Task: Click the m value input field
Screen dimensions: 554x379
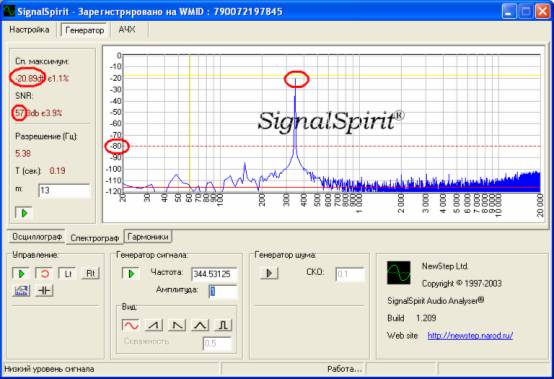Action: 64,191
